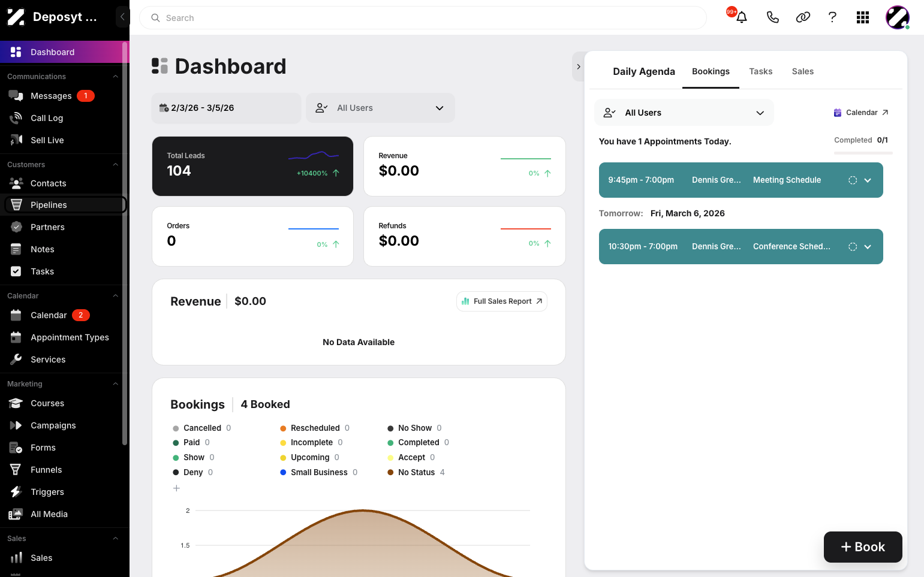The image size is (924, 577).
Task: Open the apps grid menu
Action: pos(863,17)
